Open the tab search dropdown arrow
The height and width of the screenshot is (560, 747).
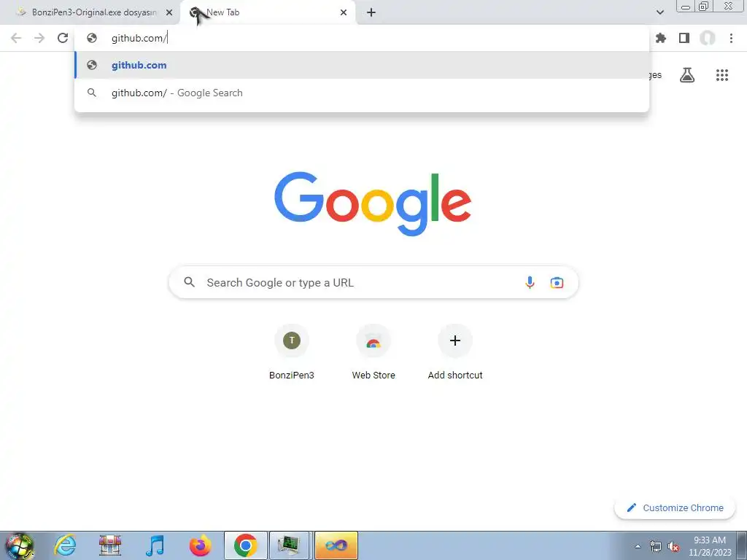[x=659, y=12]
